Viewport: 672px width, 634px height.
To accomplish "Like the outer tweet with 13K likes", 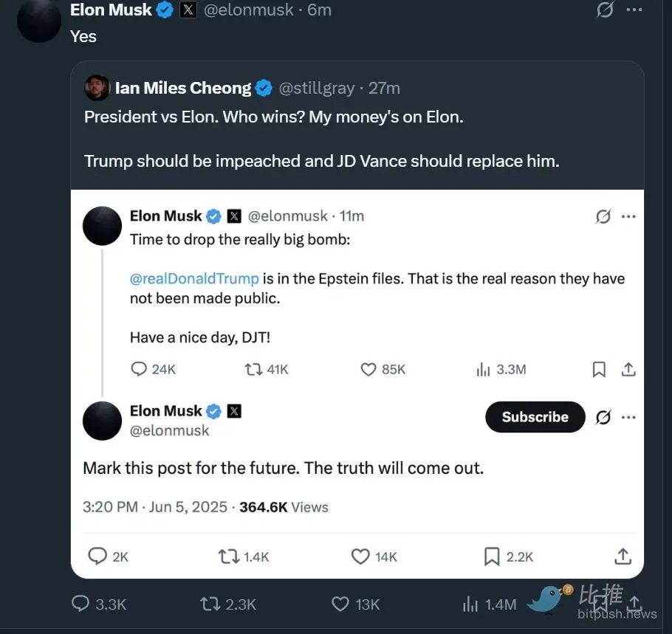I will [340, 604].
